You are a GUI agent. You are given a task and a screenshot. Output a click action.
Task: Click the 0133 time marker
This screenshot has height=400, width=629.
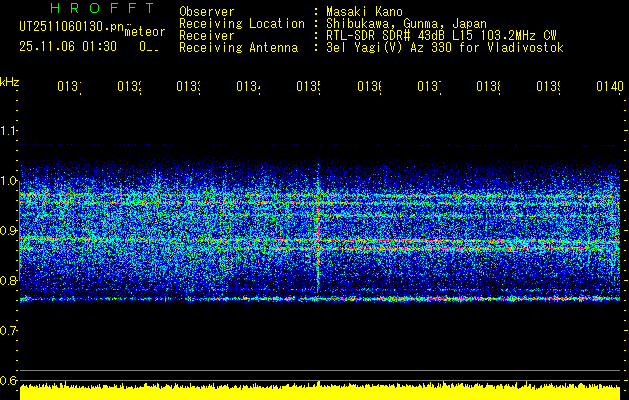(x=189, y=86)
